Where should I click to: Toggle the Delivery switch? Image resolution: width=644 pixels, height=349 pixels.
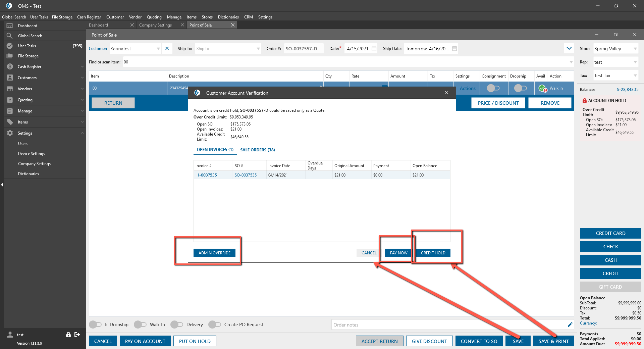pos(177,325)
